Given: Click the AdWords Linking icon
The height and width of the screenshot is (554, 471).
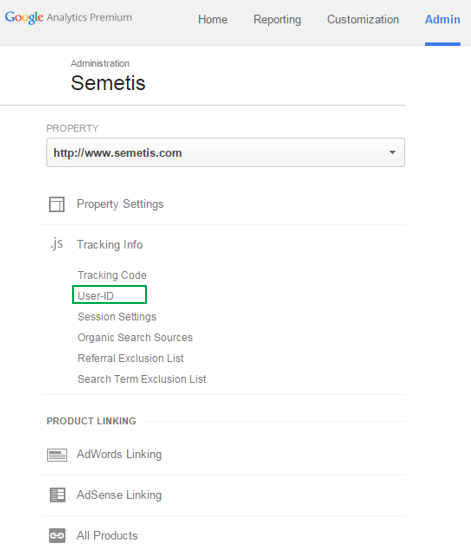Looking at the screenshot, I should click(x=57, y=455).
